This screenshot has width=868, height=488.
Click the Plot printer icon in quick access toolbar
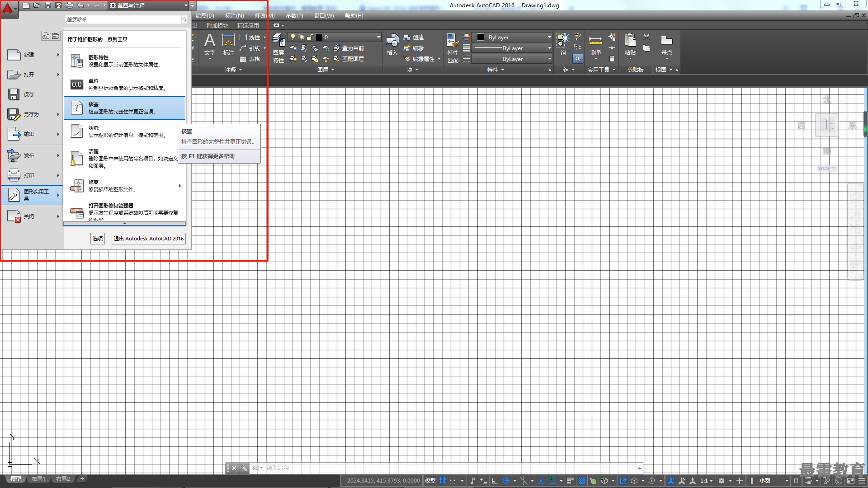point(69,5)
